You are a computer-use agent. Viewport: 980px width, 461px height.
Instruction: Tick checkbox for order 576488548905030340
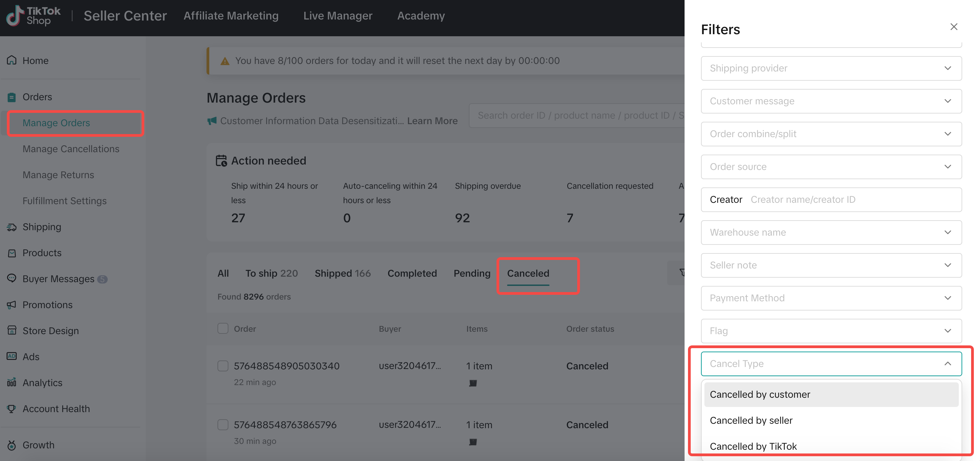click(x=223, y=366)
